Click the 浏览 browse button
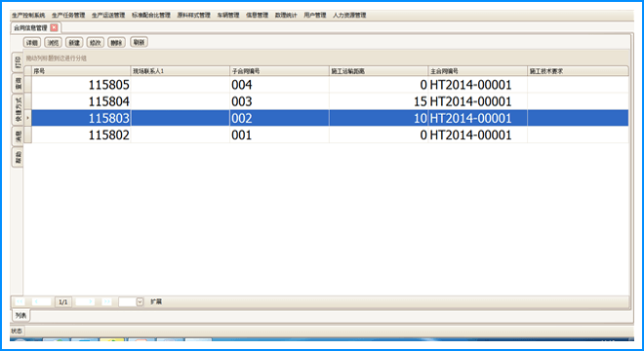Viewport: 644px width, 351px height. coord(53,43)
